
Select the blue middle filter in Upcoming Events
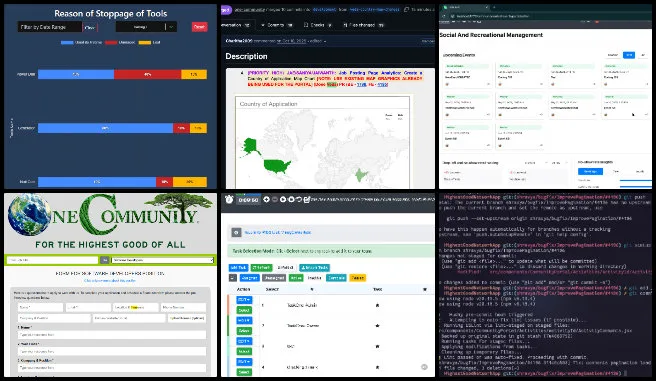(x=629, y=55)
